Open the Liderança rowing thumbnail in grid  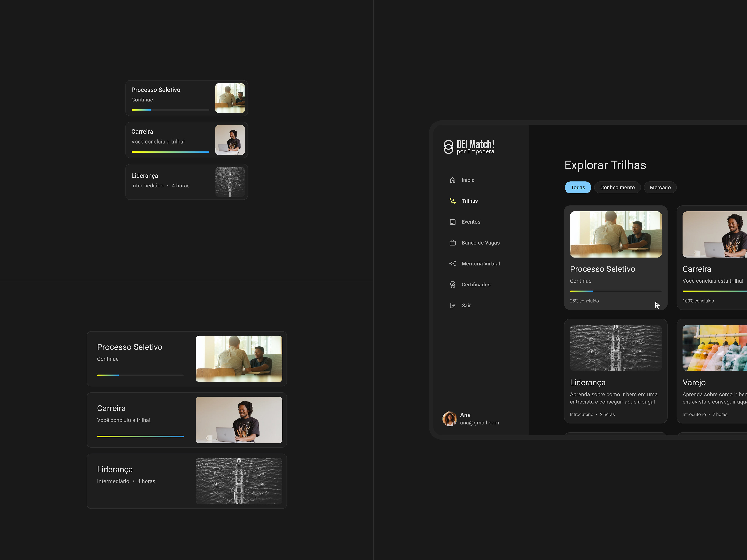pos(615,348)
